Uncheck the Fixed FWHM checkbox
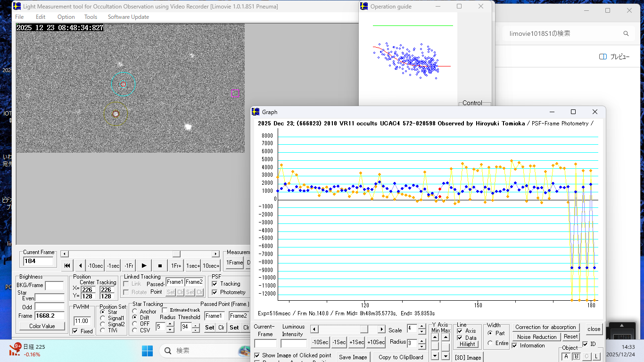This screenshot has height=362, width=644. [75, 331]
